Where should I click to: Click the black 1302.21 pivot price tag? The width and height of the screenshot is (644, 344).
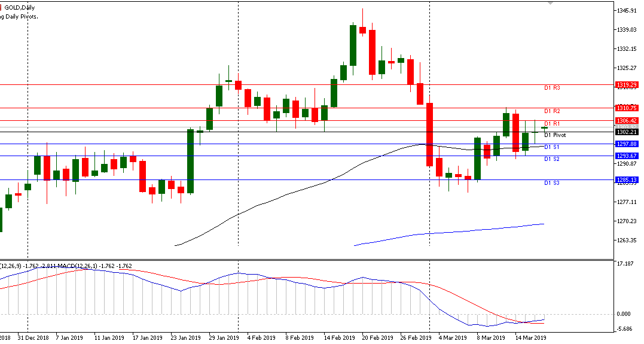point(630,132)
